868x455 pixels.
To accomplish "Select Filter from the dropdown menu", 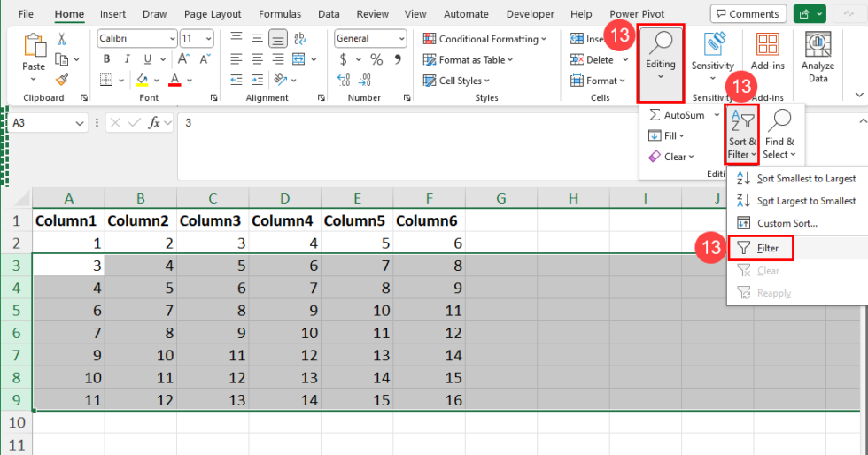I will point(767,248).
